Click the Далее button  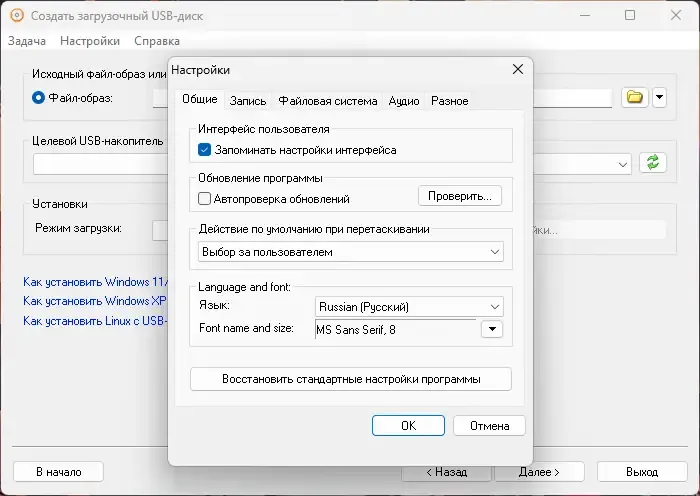point(539,472)
